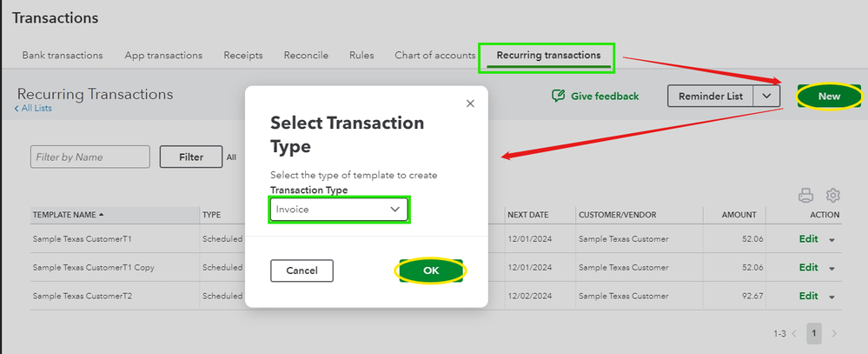Open the table settings gear icon
Viewport: 868px width, 354px height.
click(833, 195)
